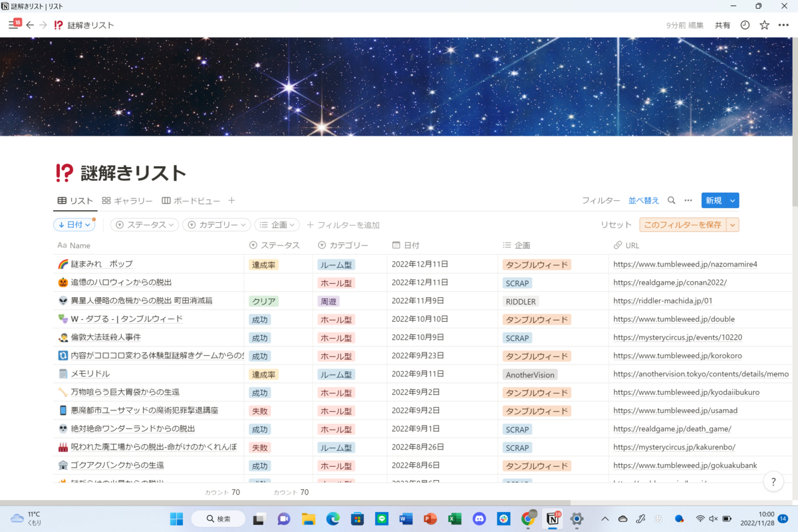
Task: Favorite the page using the star icon
Action: [x=763, y=25]
